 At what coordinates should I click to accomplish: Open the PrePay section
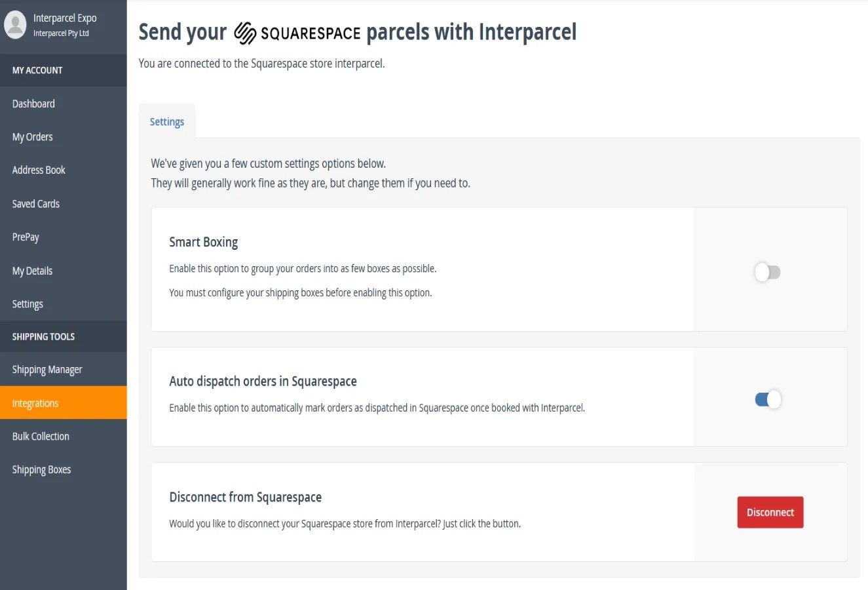[25, 237]
